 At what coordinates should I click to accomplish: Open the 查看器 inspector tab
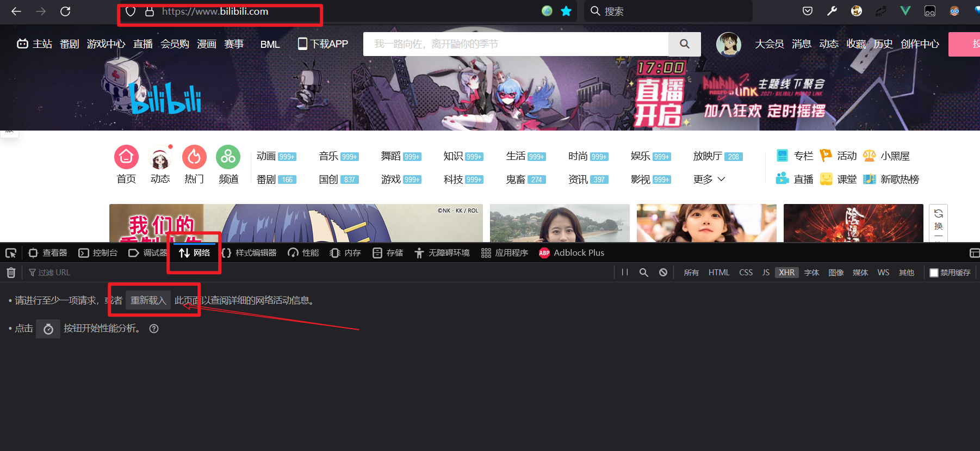(x=48, y=253)
